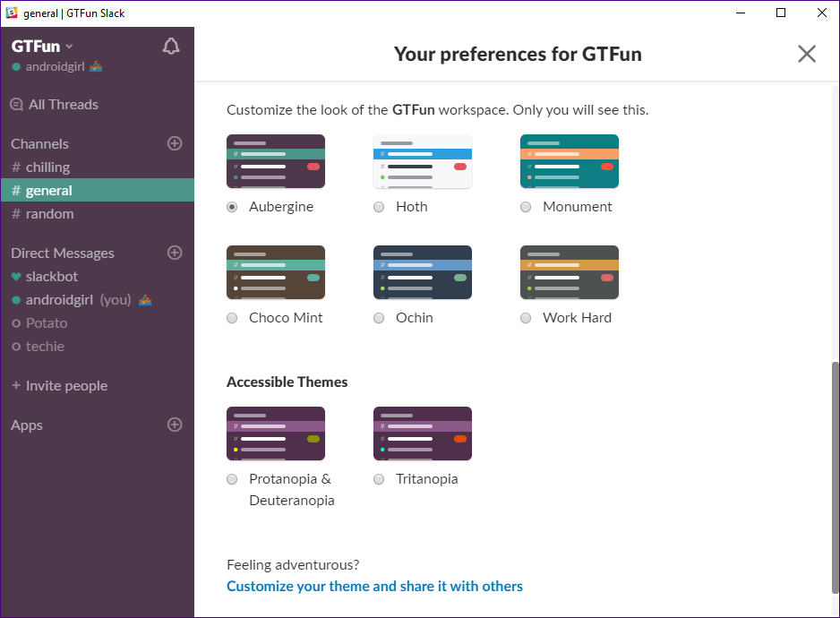Viewport: 840px width, 618px height.
Task: Click the status emoji next to androidgirl username
Action: point(96,66)
